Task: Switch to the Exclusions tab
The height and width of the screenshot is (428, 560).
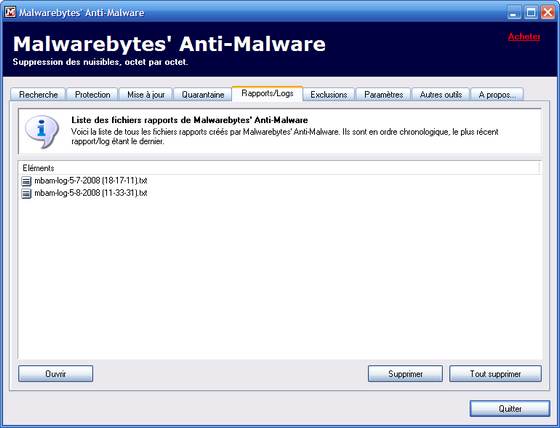Action: (x=329, y=95)
